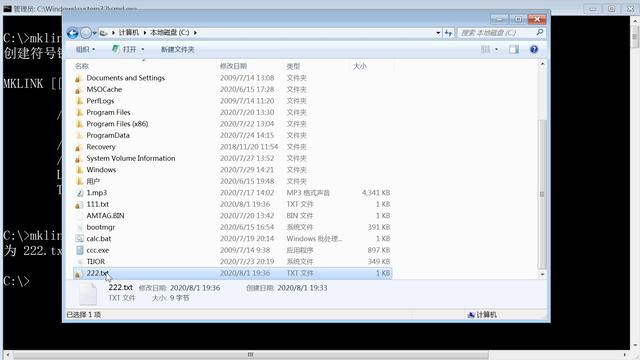640x360 pixels.
Task: Open the 组织 menu
Action: point(85,49)
